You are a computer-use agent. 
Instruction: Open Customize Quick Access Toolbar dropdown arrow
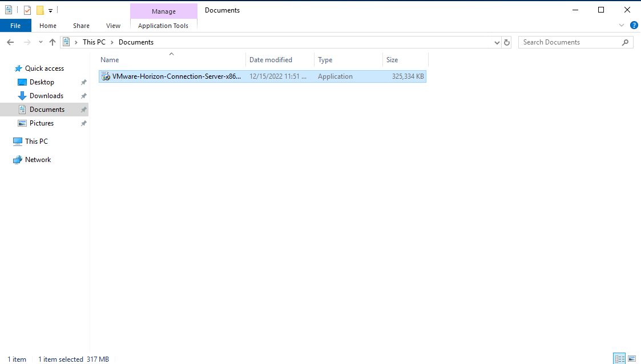(51, 11)
